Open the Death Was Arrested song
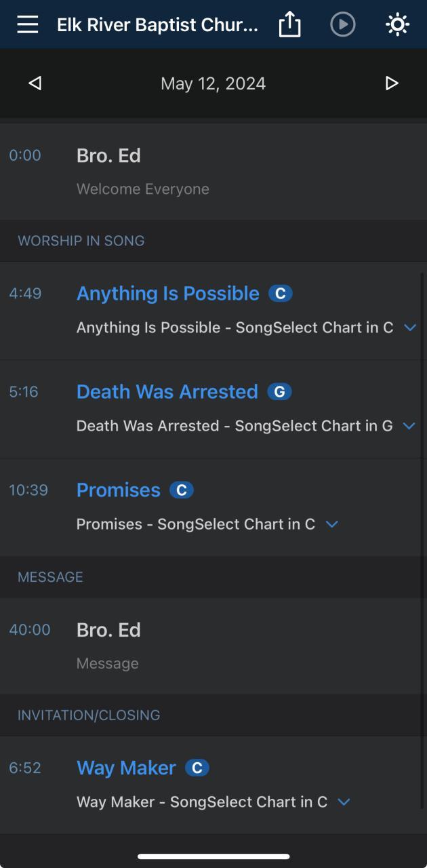Screen dimensions: 427x868 click(167, 392)
